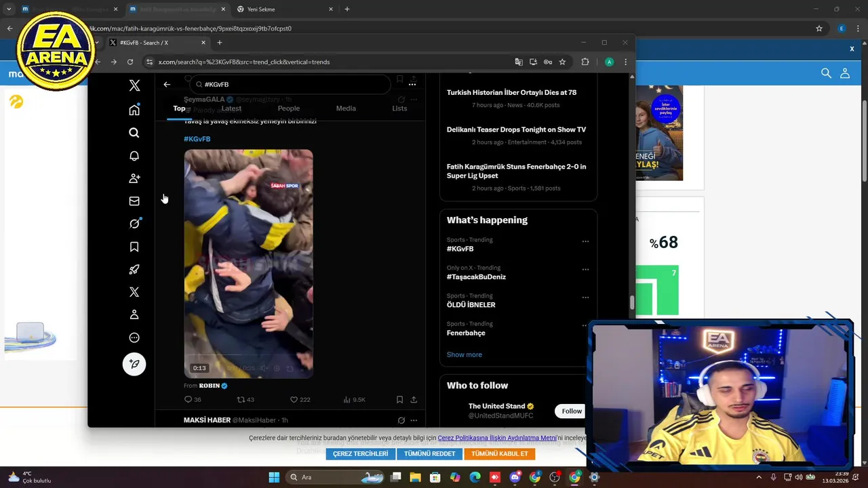Image resolution: width=868 pixels, height=488 pixels.
Task: Open the follow people icon in sidebar
Action: (x=134, y=178)
